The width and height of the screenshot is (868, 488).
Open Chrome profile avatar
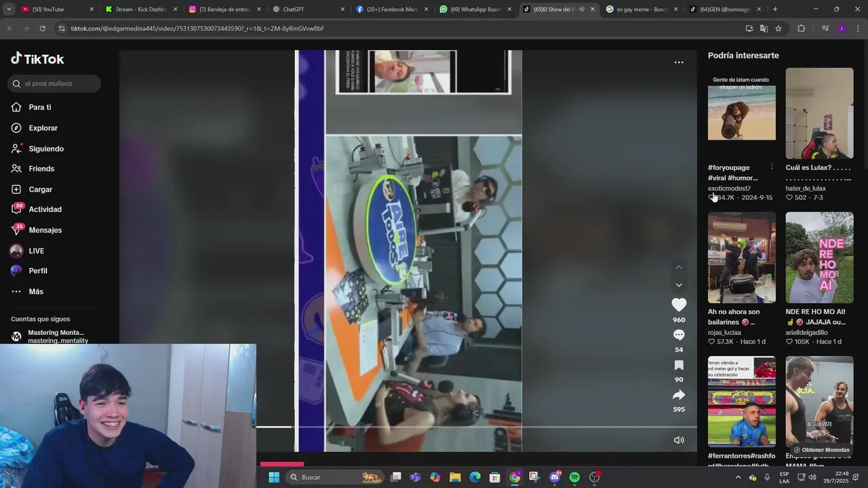click(842, 28)
